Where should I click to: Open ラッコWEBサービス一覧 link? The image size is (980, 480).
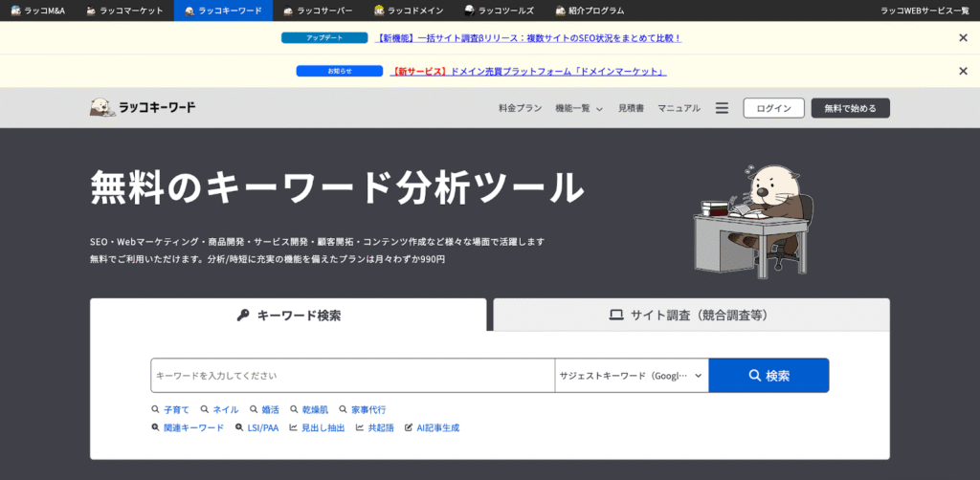click(x=924, y=11)
